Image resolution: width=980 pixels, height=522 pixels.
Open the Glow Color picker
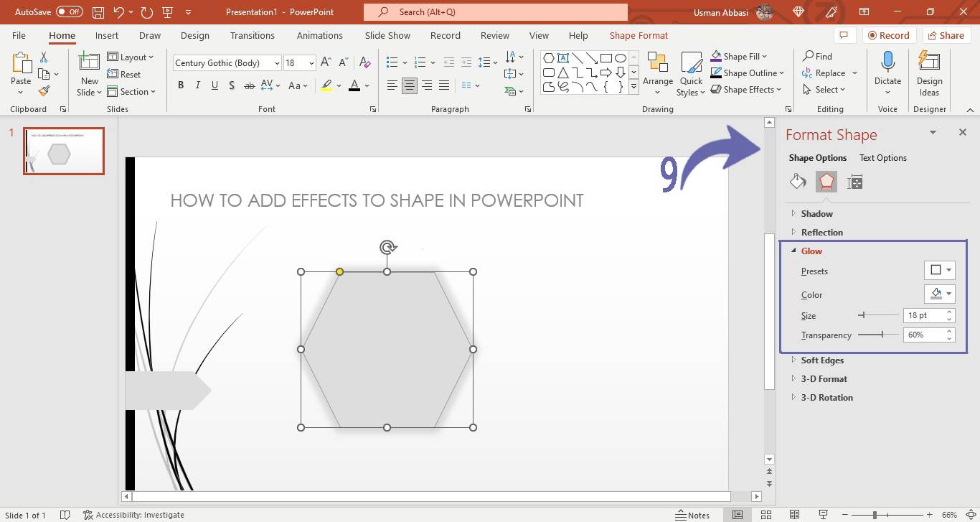coord(940,294)
